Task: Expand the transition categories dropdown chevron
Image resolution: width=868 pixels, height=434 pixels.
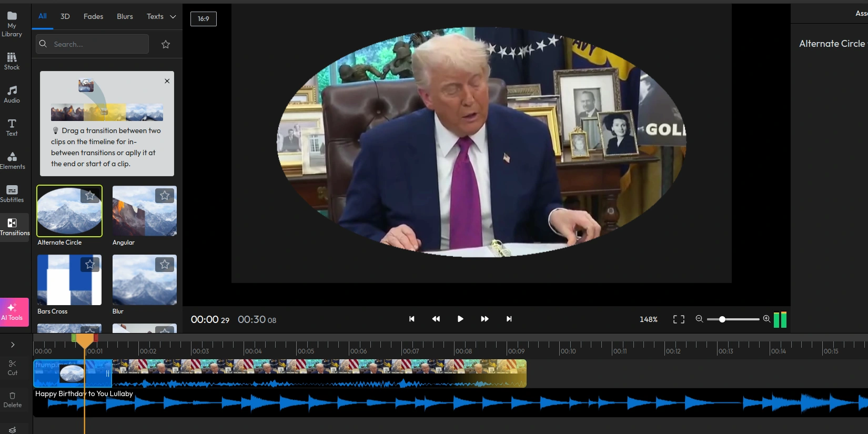Action: pos(173,17)
